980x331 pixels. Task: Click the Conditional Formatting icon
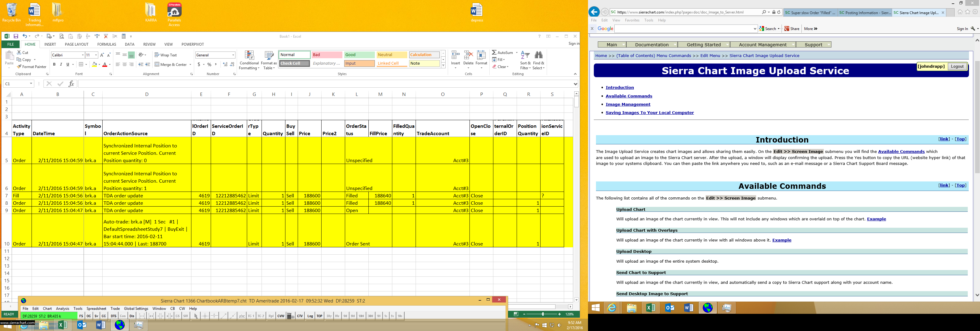pos(249,56)
